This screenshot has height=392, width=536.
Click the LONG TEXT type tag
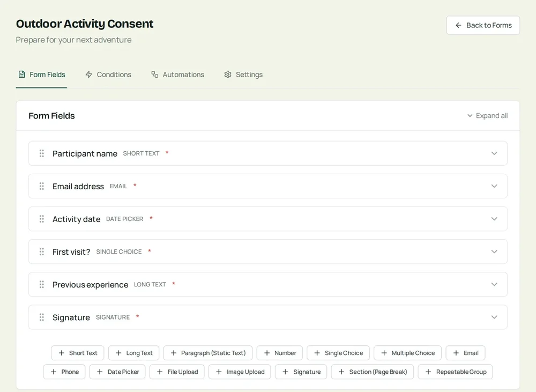150,285
